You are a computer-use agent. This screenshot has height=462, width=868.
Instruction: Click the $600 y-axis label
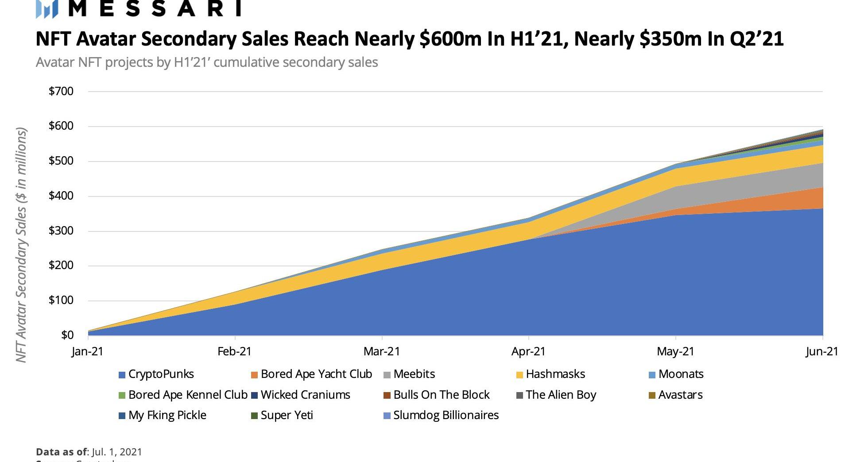tap(61, 126)
